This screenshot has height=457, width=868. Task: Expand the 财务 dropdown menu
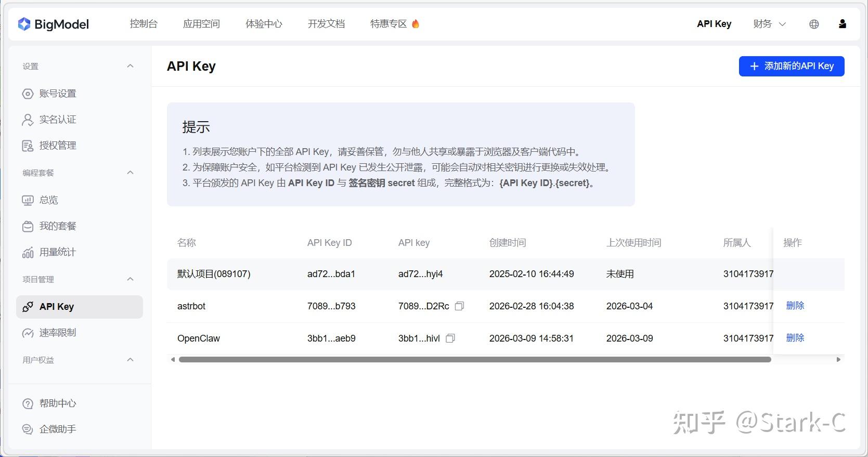[769, 24]
